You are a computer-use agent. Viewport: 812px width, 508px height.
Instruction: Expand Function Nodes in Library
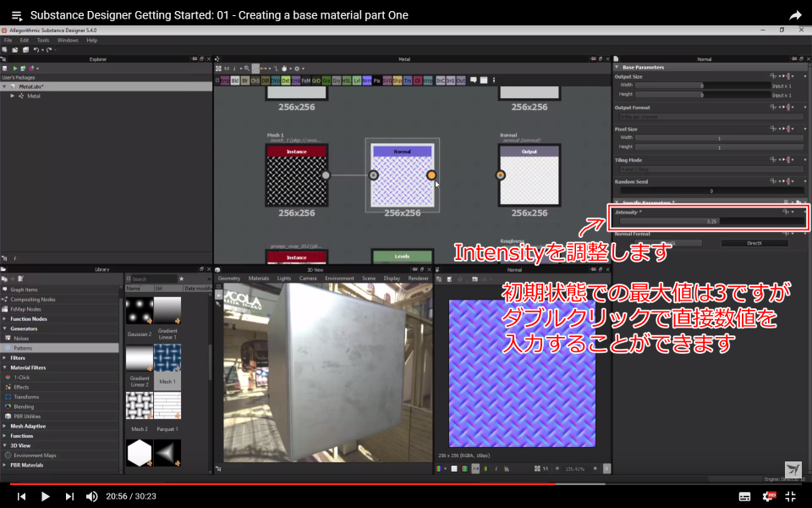pos(5,319)
